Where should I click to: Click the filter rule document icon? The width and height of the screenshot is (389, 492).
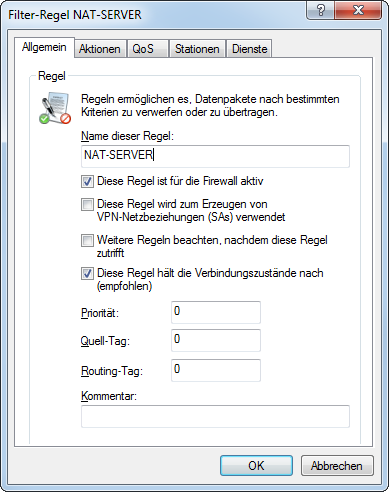55,108
